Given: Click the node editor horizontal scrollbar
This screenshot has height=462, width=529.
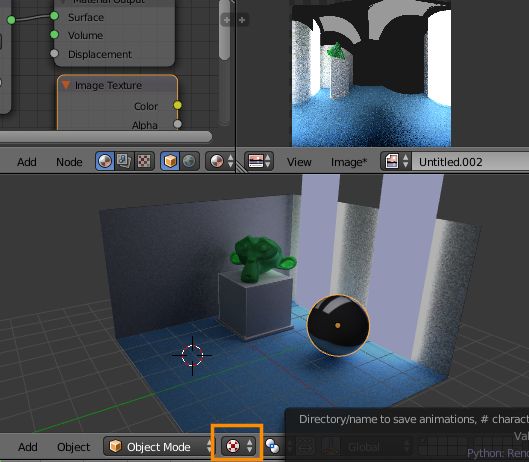Looking at the screenshot, I should click(x=106, y=136).
